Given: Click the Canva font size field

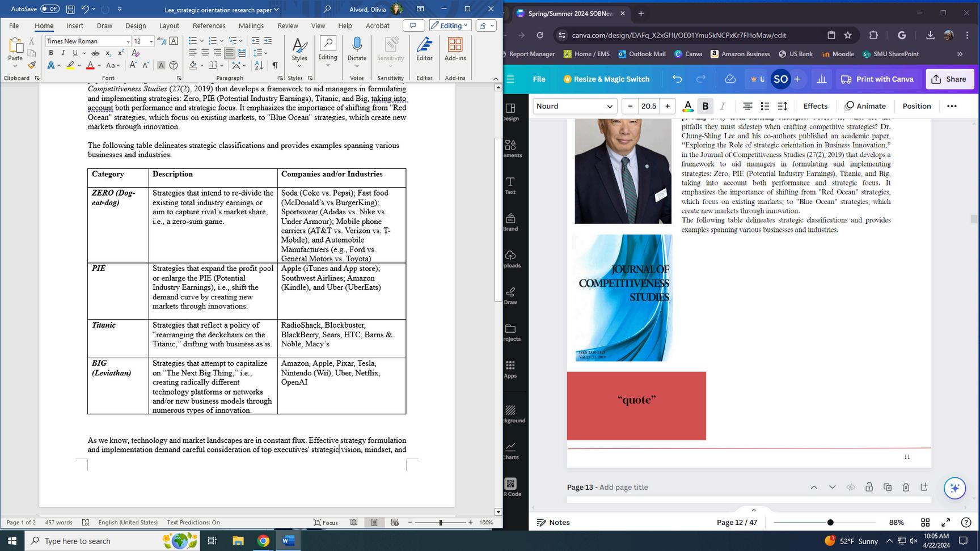Looking at the screenshot, I should pyautogui.click(x=648, y=106).
